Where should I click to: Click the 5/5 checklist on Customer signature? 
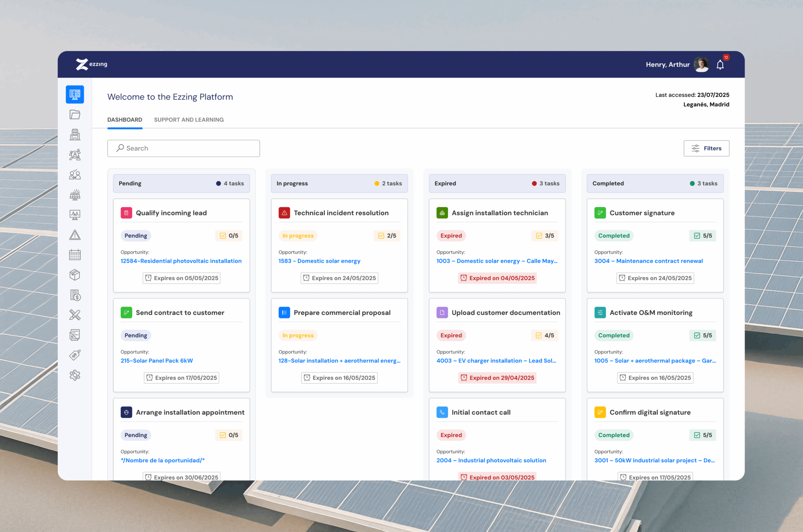[703, 236]
